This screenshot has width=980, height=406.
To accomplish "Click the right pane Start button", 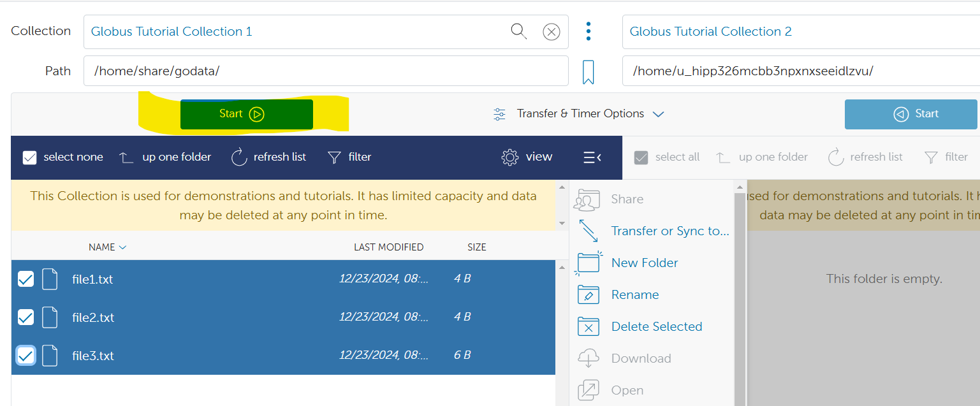I will [911, 114].
